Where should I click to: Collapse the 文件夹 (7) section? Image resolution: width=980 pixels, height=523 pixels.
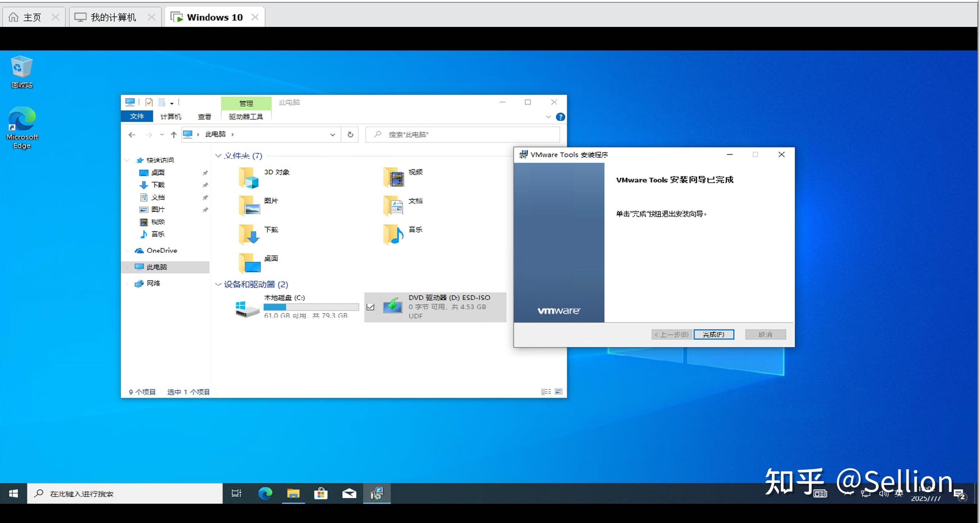pyautogui.click(x=218, y=156)
